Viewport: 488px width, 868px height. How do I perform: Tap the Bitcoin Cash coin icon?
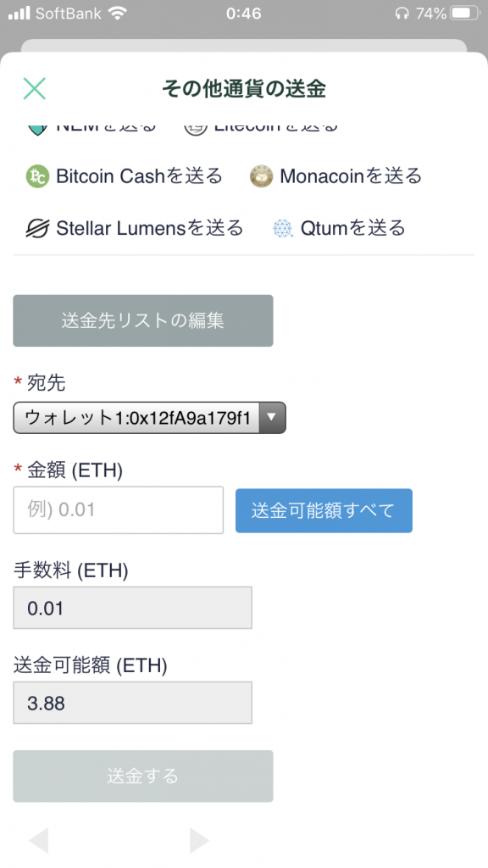37,176
